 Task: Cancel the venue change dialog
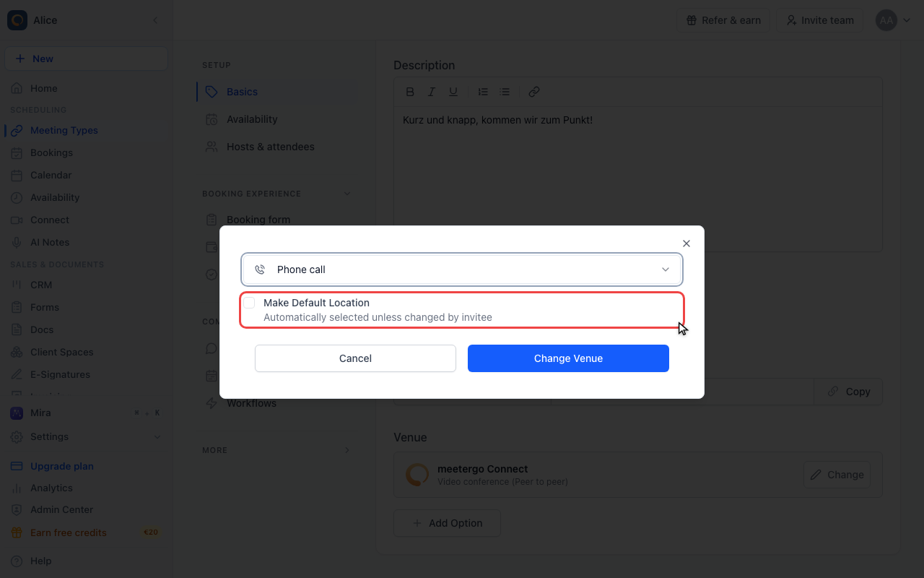tap(355, 358)
